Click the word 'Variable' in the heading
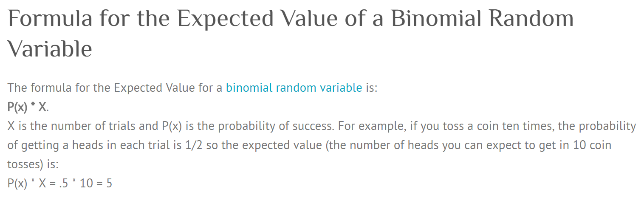Screen dimensions: 644x198 point(50,48)
